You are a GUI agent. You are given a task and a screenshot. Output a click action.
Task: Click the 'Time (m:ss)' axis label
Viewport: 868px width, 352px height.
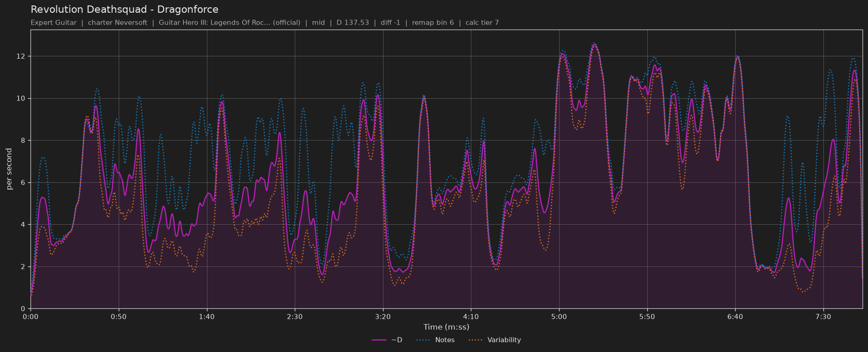coord(446,327)
